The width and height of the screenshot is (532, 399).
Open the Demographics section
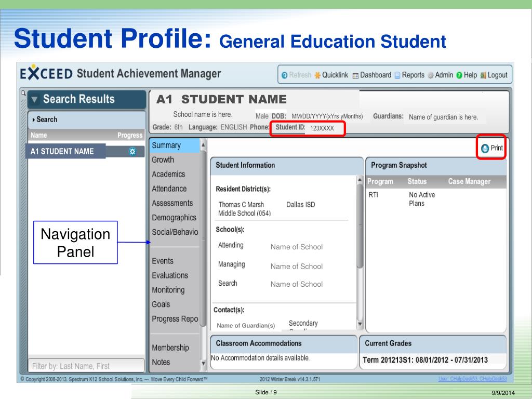tap(174, 218)
